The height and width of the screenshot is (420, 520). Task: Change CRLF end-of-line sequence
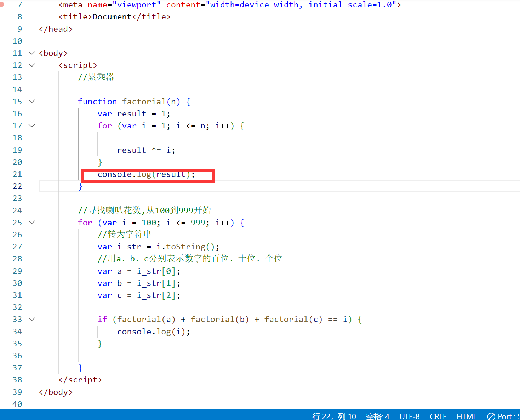click(x=438, y=416)
